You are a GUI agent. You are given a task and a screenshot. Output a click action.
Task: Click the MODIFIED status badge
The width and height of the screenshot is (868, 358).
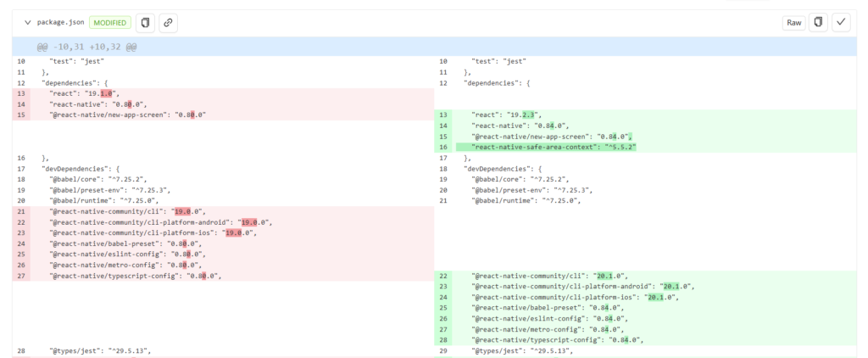[110, 22]
